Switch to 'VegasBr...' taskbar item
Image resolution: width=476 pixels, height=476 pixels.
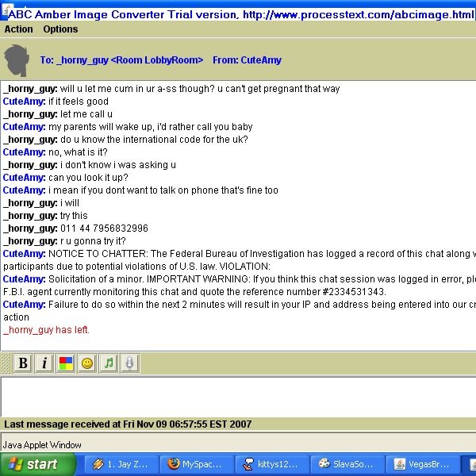423,464
